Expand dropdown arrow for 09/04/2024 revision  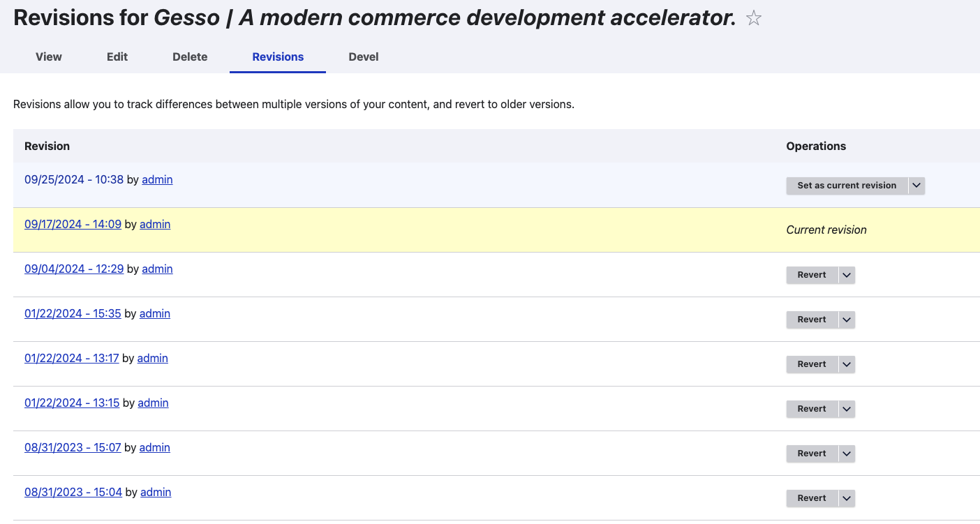point(847,275)
